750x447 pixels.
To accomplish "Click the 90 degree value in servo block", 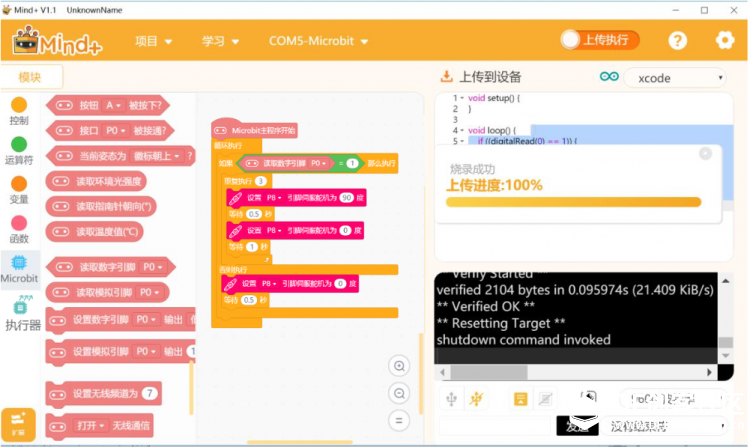I will [346, 197].
